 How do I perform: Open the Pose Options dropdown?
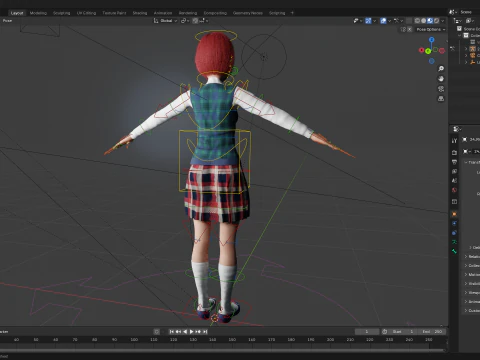click(x=431, y=29)
